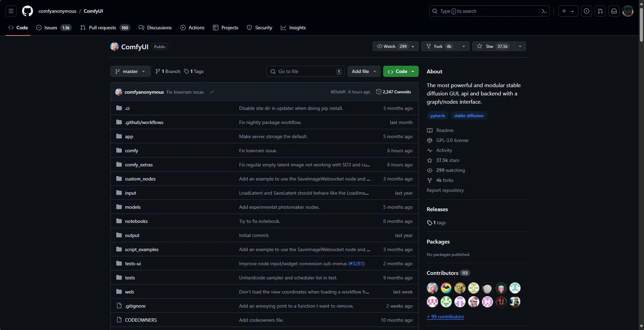The width and height of the screenshot is (644, 330).
Task: Switch to the Issues tab
Action: coord(54,28)
